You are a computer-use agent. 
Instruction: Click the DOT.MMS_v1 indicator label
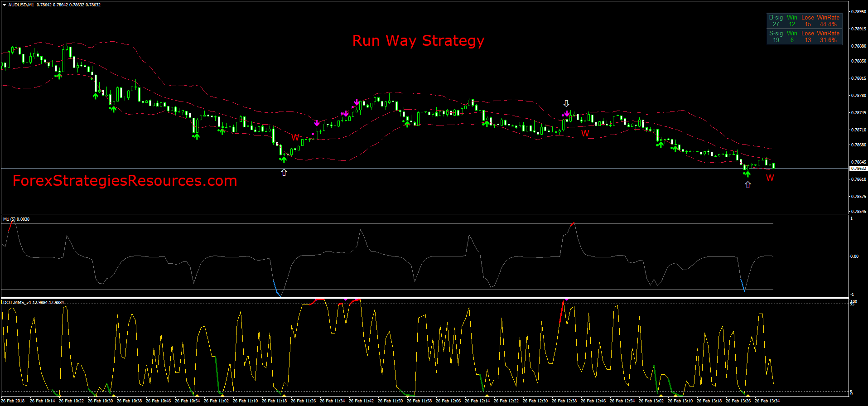34,302
